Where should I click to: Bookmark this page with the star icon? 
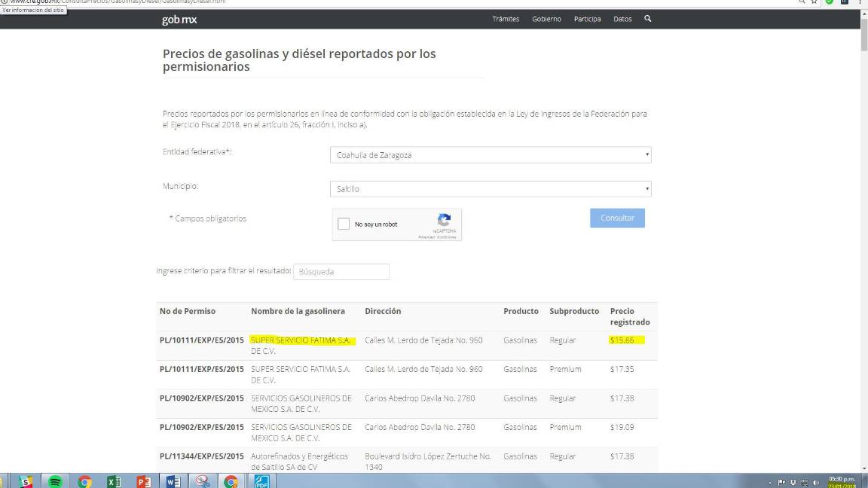click(814, 2)
